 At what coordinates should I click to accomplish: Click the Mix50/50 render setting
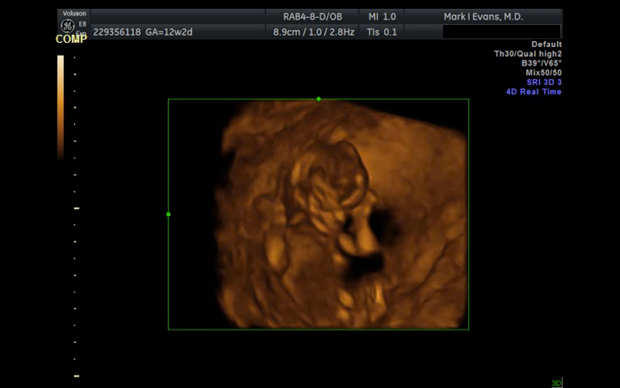pyautogui.click(x=544, y=73)
